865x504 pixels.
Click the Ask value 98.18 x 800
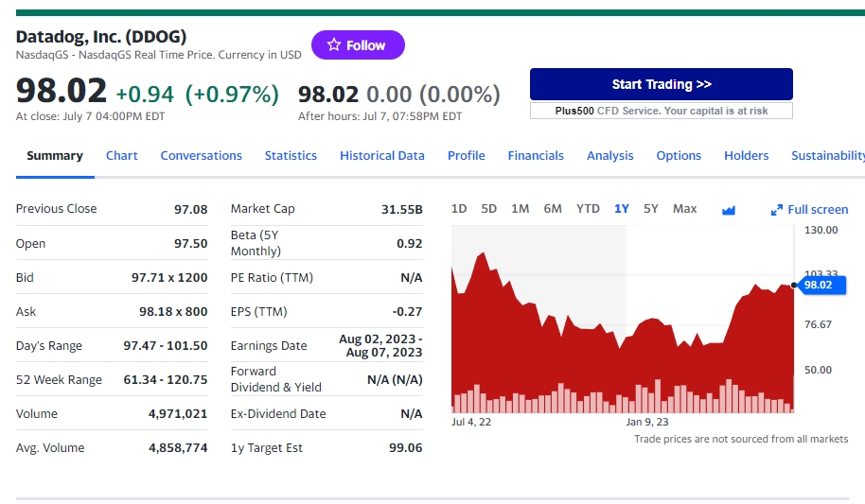click(173, 311)
